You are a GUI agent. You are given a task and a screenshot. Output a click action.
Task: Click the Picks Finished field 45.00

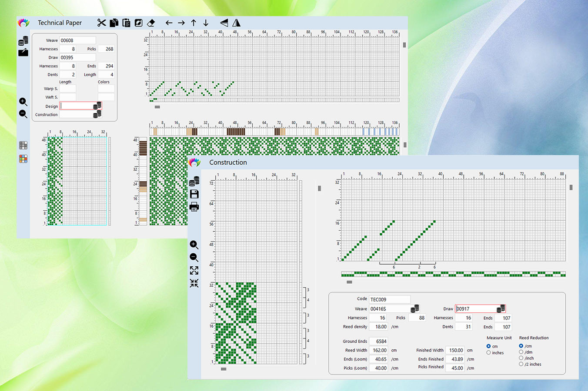tap(455, 368)
